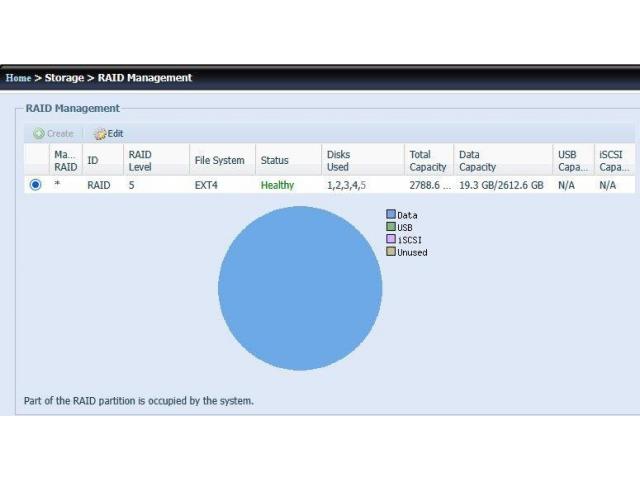Click the EXT4 file system cell
This screenshot has width=640, height=480.
click(206, 185)
